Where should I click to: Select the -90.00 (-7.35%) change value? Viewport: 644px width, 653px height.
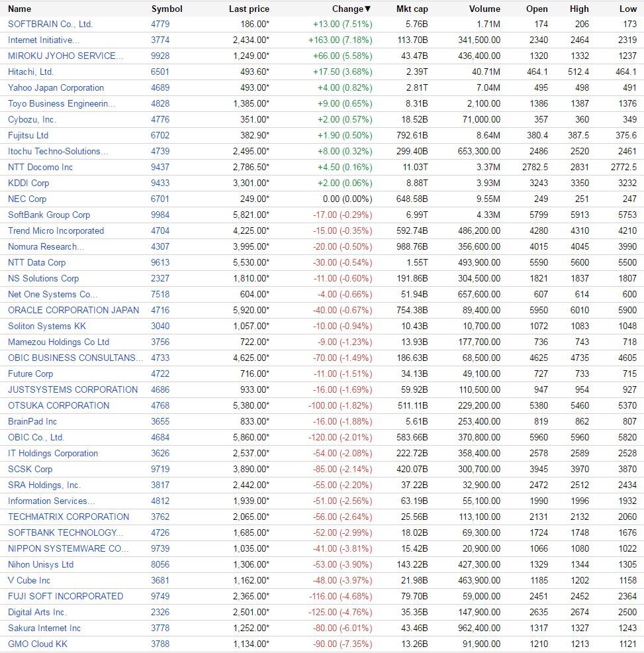coord(343,644)
